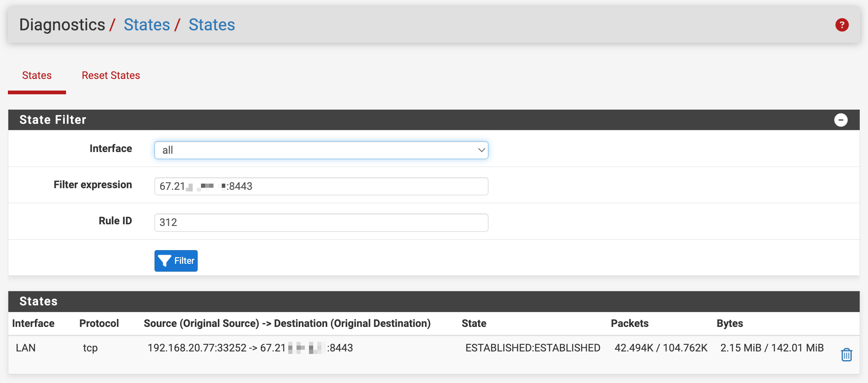
Task: Select the States tab
Action: point(37,76)
